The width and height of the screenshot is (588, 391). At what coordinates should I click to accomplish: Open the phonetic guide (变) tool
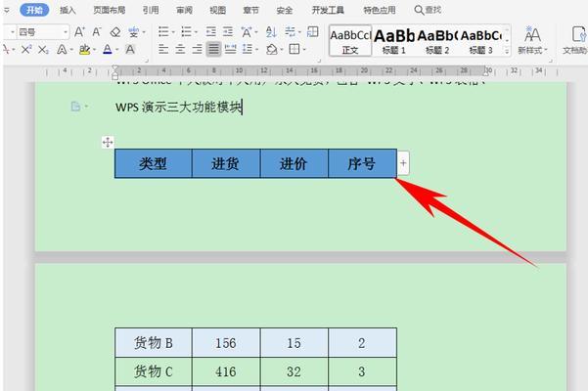133,32
